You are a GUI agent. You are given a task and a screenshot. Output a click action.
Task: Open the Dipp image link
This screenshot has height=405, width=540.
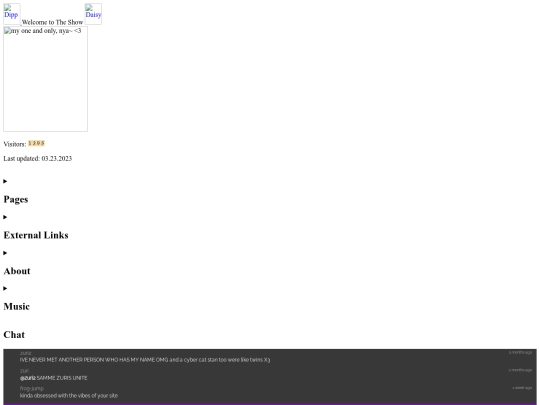pyautogui.click(x=12, y=14)
